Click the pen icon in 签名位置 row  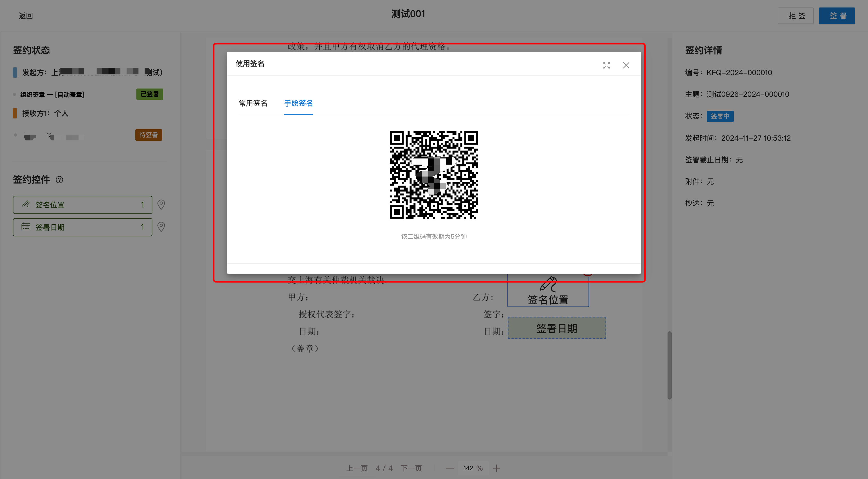coord(26,204)
